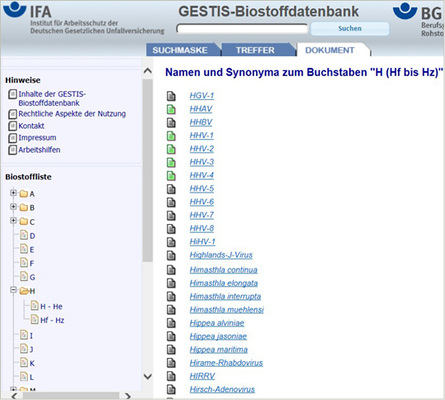Click the document icon beside HiHV-1
Screen dimensions: 445x400
point(171,242)
